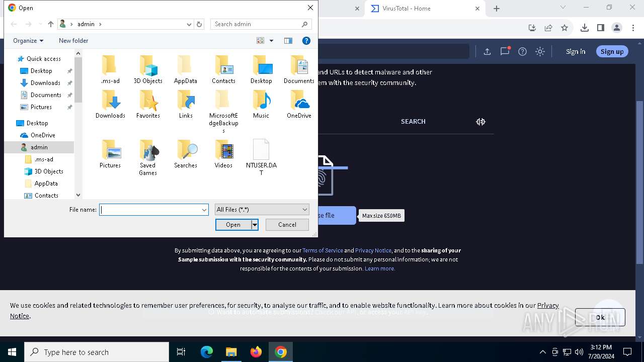Open the All Files type dropdown
Screen dimensions: 644x362
(x=262, y=210)
